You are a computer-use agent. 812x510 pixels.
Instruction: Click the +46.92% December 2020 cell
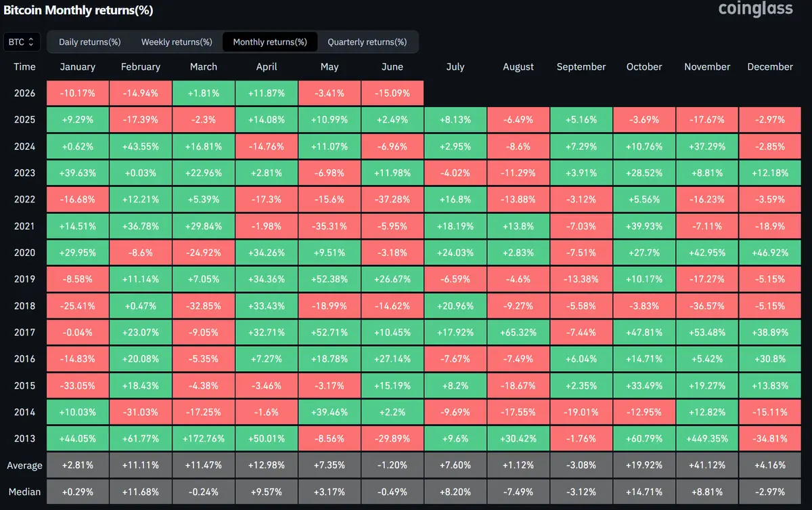pos(770,253)
